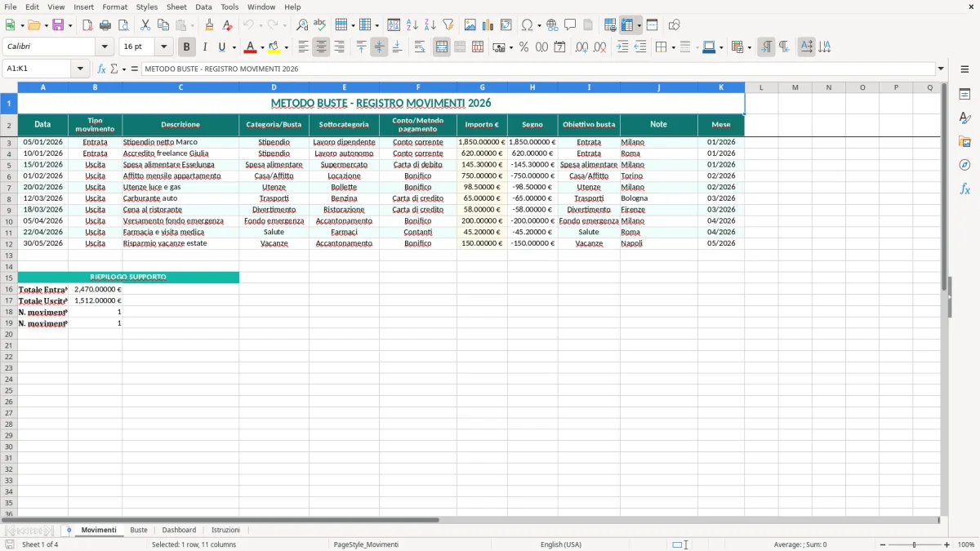Viewport: 980px width, 551px height.
Task: Expand the formula bar
Action: 941,69
